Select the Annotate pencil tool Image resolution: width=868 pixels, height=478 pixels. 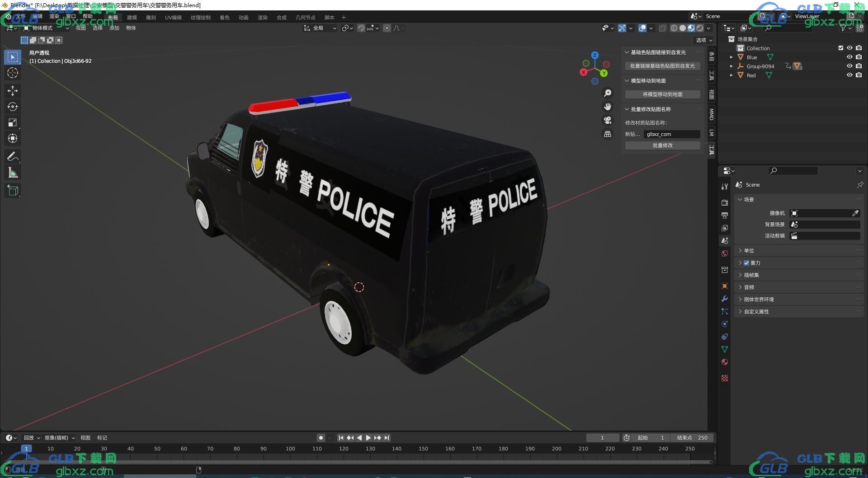click(13, 156)
